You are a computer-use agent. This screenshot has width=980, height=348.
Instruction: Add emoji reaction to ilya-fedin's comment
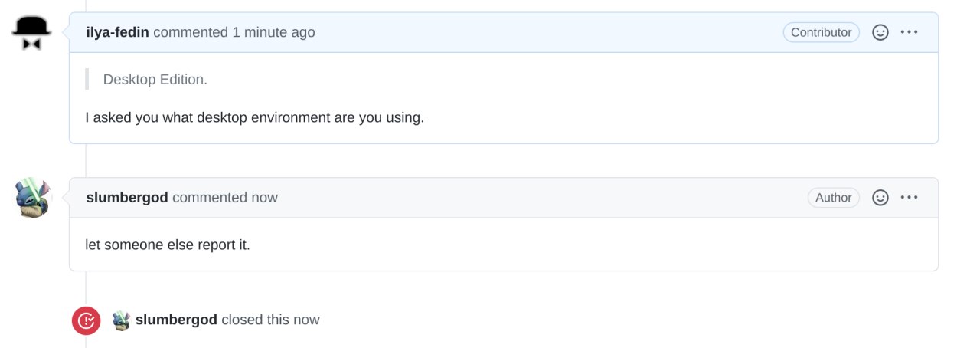880,32
